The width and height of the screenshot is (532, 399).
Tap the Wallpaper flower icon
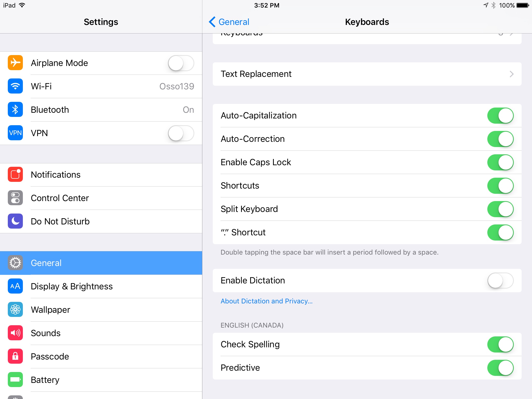(x=15, y=310)
